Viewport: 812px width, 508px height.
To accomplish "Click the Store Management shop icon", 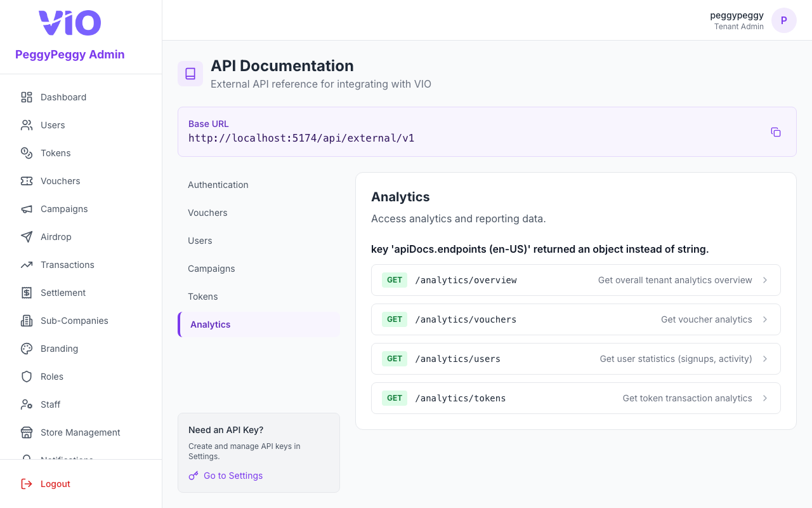I will coord(27,432).
